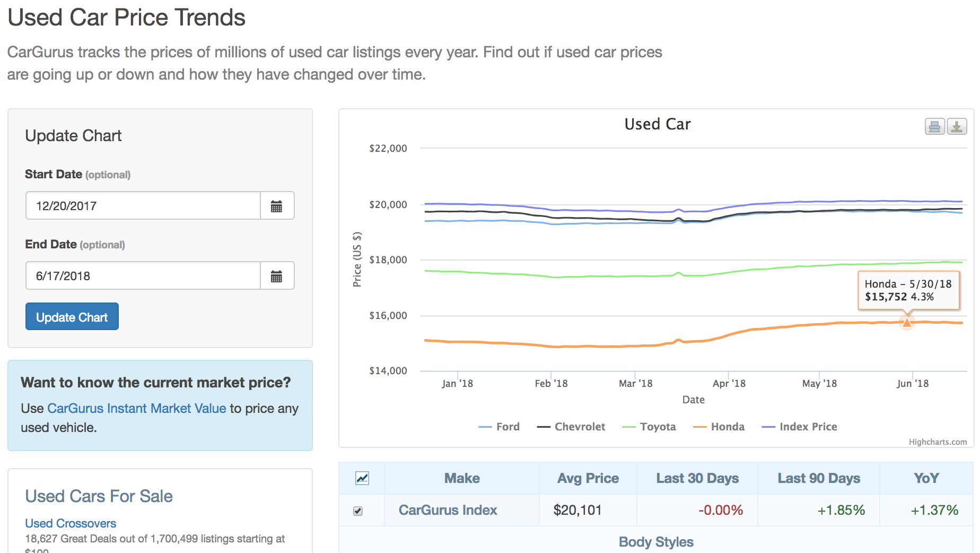Open the Used Crossovers link

[71, 523]
